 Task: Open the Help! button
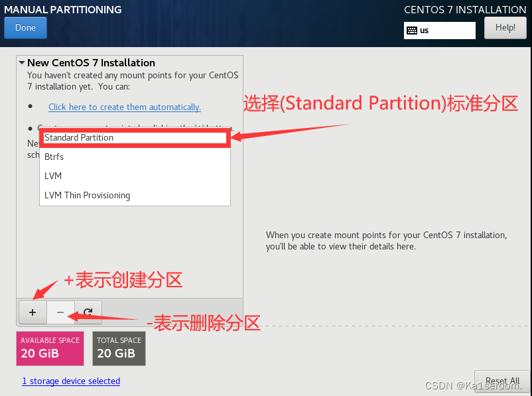(x=505, y=28)
